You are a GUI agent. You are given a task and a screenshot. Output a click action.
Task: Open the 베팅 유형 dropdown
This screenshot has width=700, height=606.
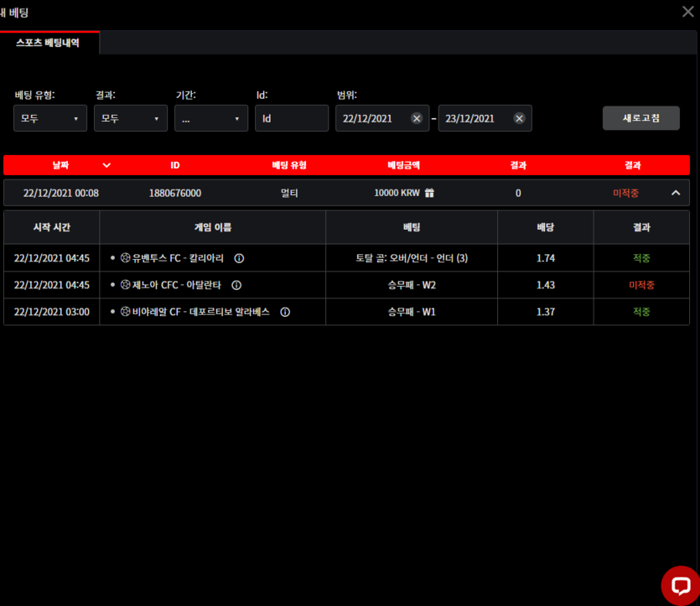tap(50, 118)
